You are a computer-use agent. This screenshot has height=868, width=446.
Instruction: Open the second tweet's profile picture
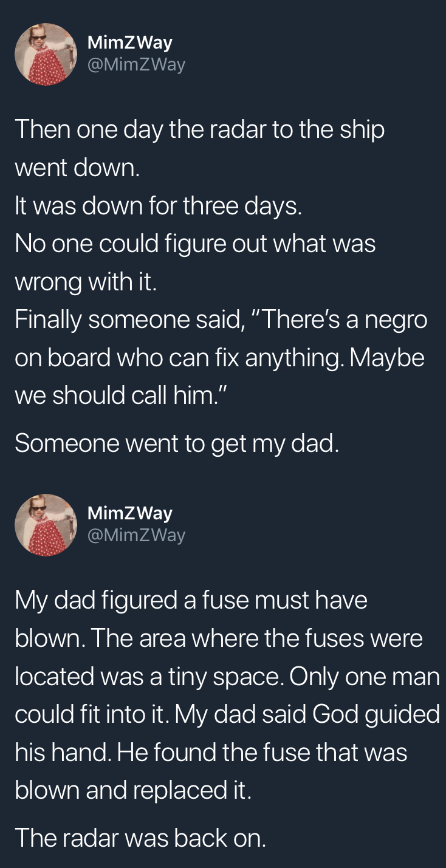point(46,525)
